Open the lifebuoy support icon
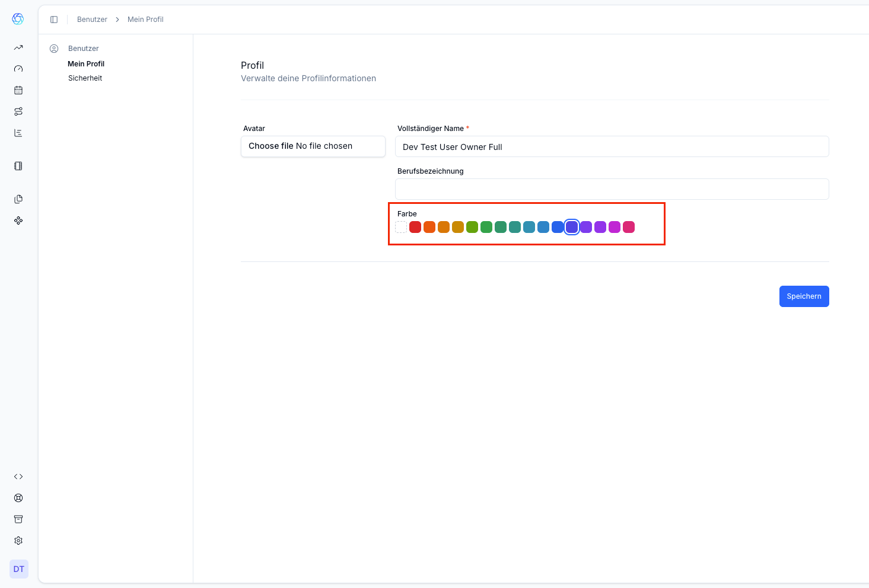The height and width of the screenshot is (588, 869). pos(18,498)
